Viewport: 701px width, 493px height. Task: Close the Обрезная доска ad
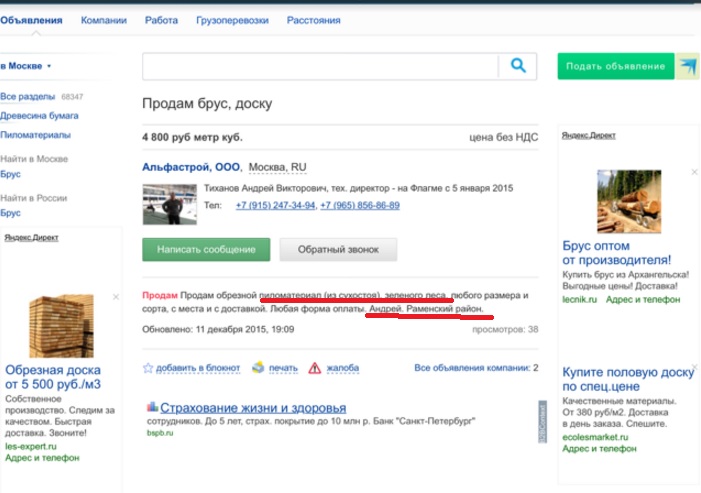(x=116, y=297)
